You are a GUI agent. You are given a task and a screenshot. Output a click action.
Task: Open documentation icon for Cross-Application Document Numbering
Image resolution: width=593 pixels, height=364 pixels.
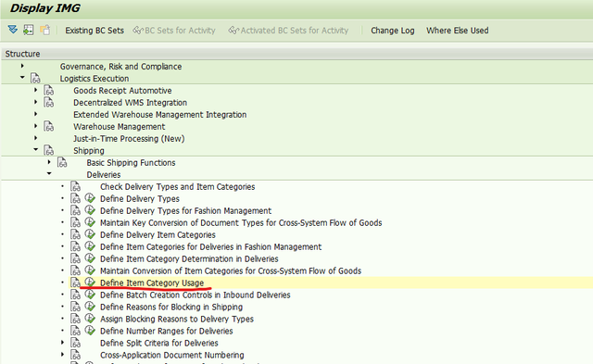75,355
